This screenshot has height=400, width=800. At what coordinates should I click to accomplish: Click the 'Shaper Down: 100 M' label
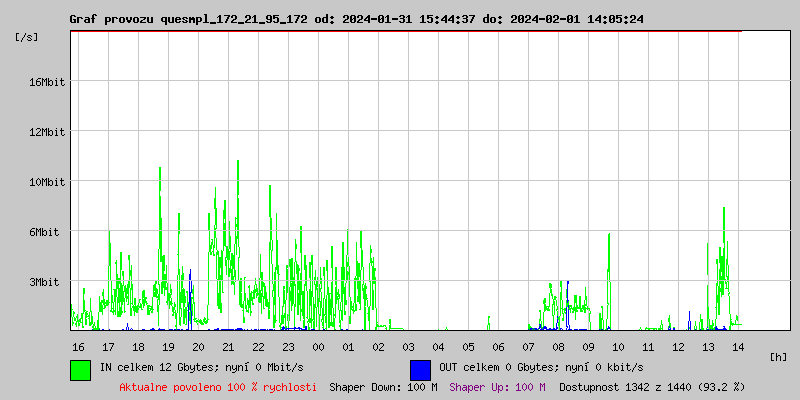[383, 387]
